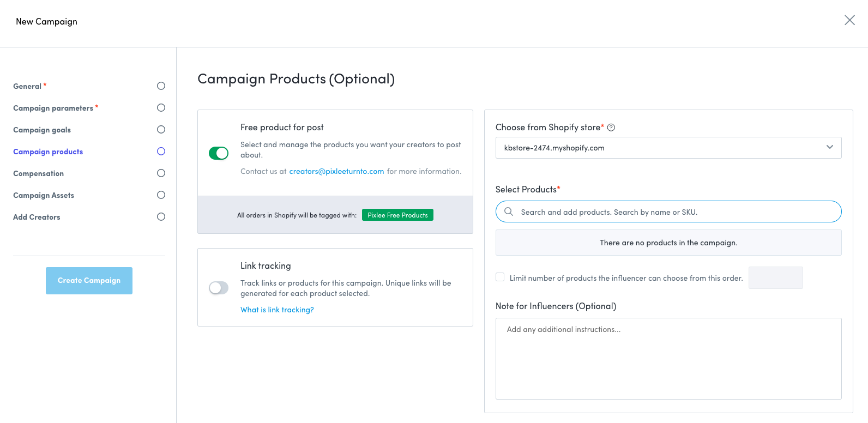
Task: Switch to the Compensation section
Action: pos(38,173)
